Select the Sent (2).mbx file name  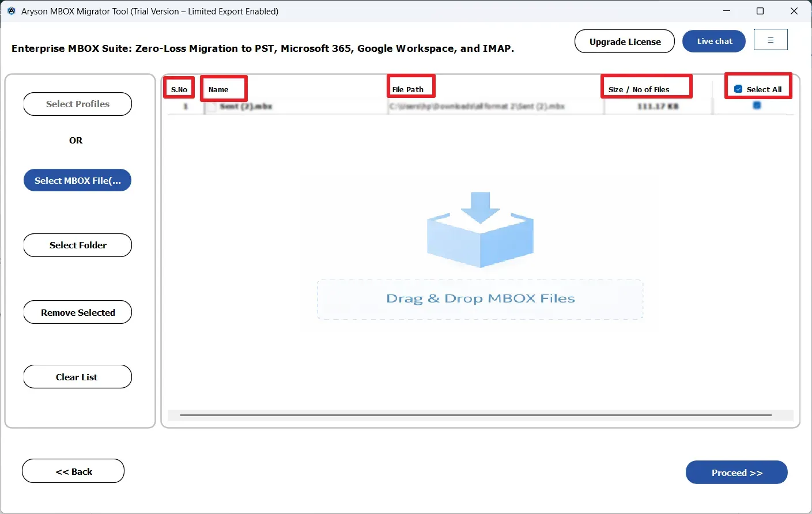246,107
